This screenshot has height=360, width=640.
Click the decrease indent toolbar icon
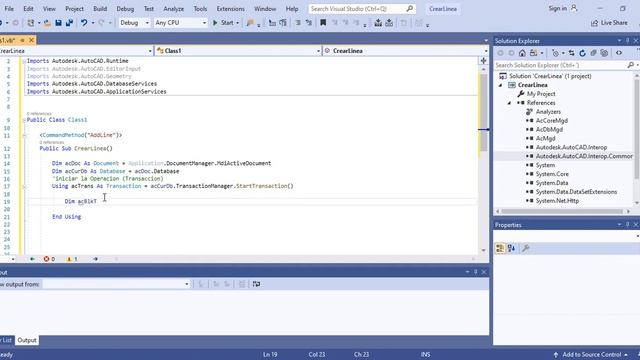(x=298, y=23)
